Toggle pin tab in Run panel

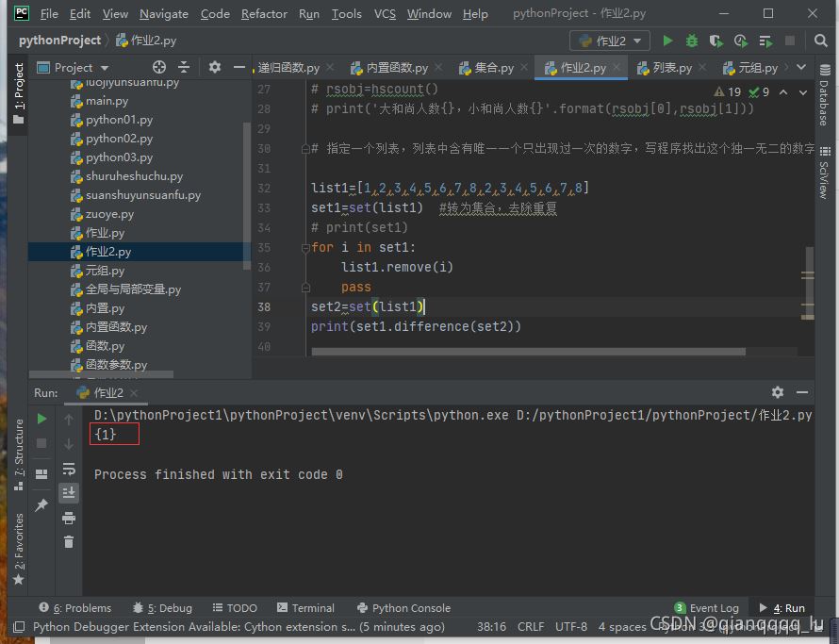(41, 505)
